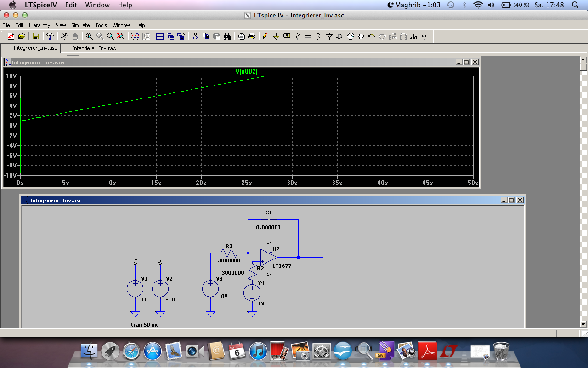This screenshot has height=368, width=588.
Task: Click Zoom Full Extents crossed magnifier
Action: click(121, 36)
